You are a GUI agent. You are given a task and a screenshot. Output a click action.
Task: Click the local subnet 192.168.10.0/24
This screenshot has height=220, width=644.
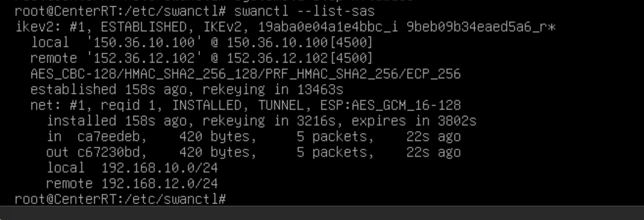[x=160, y=168]
